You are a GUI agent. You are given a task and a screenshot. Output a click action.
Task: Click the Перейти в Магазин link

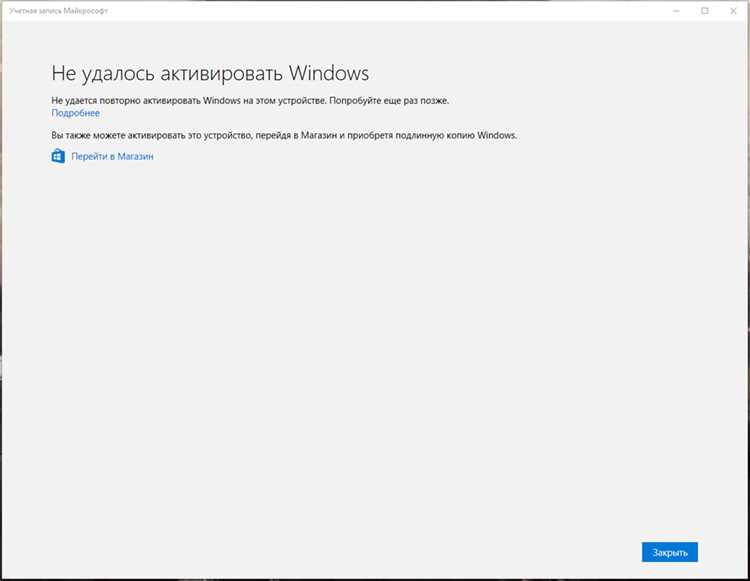point(112,156)
